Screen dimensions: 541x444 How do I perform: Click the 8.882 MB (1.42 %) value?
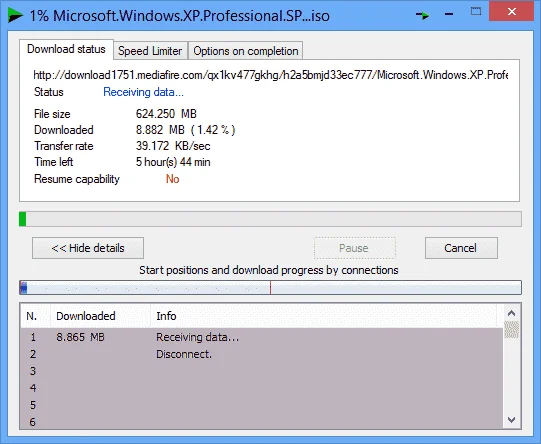point(186,130)
